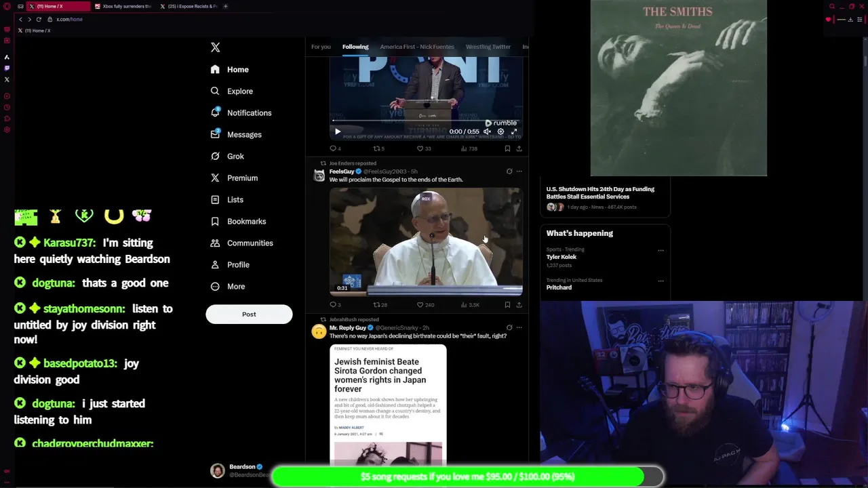This screenshot has width=868, height=488.
Task: Open Bookmarks in the sidebar
Action: (x=238, y=221)
